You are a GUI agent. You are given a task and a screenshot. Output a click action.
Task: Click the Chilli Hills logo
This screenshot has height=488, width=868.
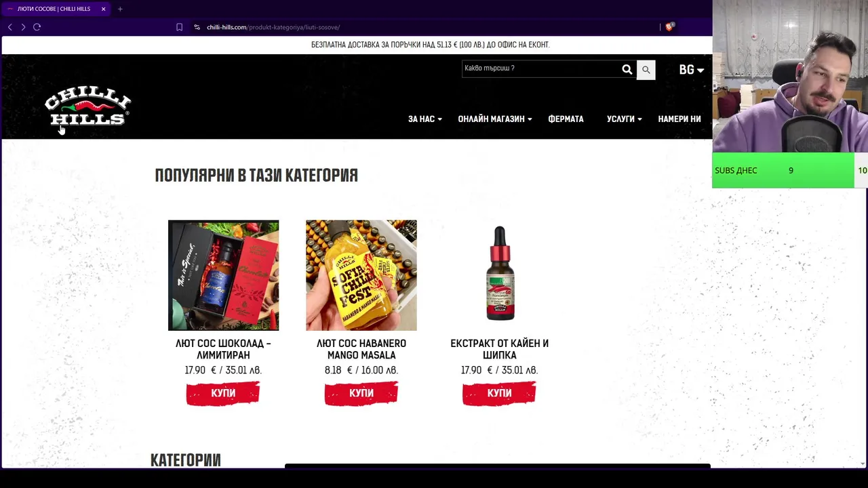87,107
